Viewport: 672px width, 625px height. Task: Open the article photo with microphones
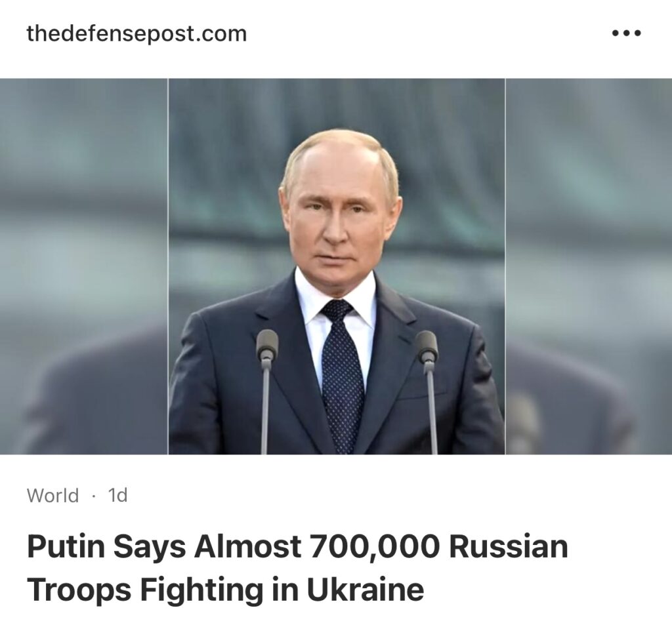pyautogui.click(x=337, y=266)
